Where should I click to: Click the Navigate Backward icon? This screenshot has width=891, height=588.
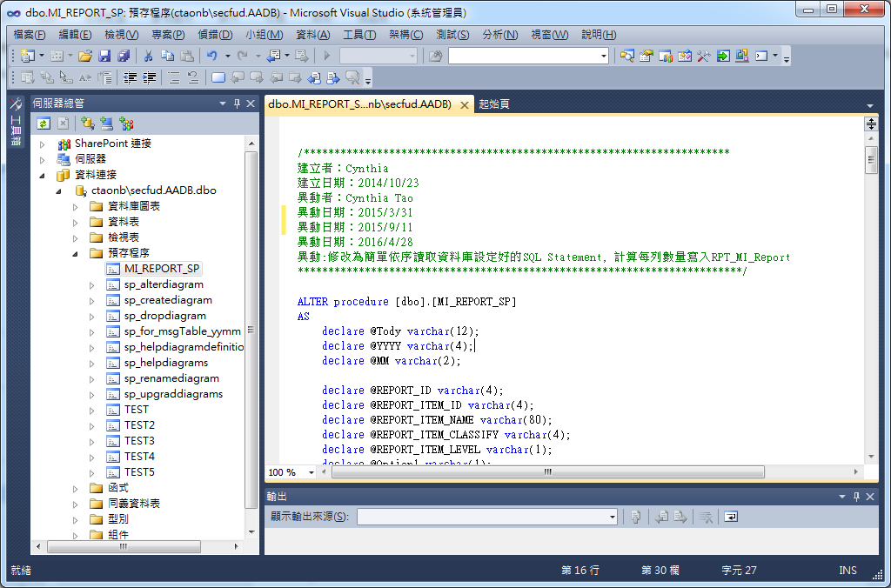275,55
